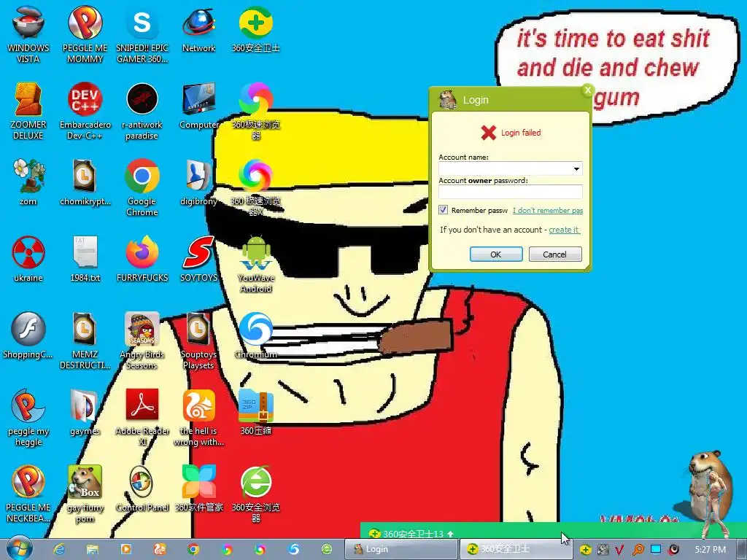Viewport: 747px width, 560px height.
Task: Open the WINDOWS VISTA desktop icon
Action: pos(28,34)
